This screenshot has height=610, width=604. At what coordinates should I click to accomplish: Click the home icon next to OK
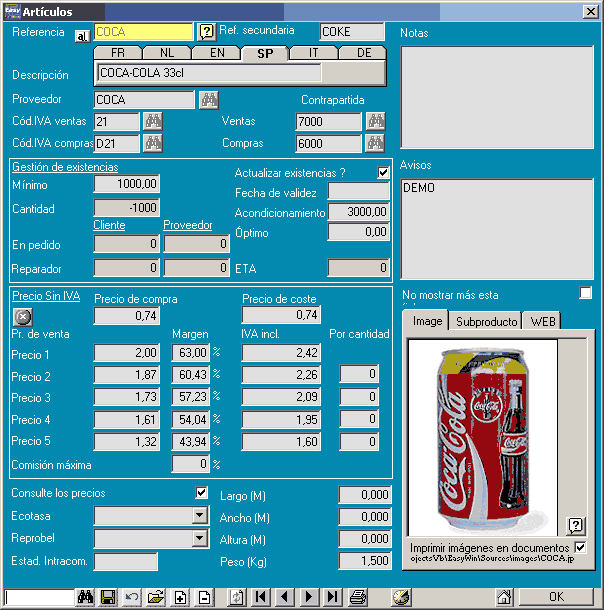click(504, 596)
